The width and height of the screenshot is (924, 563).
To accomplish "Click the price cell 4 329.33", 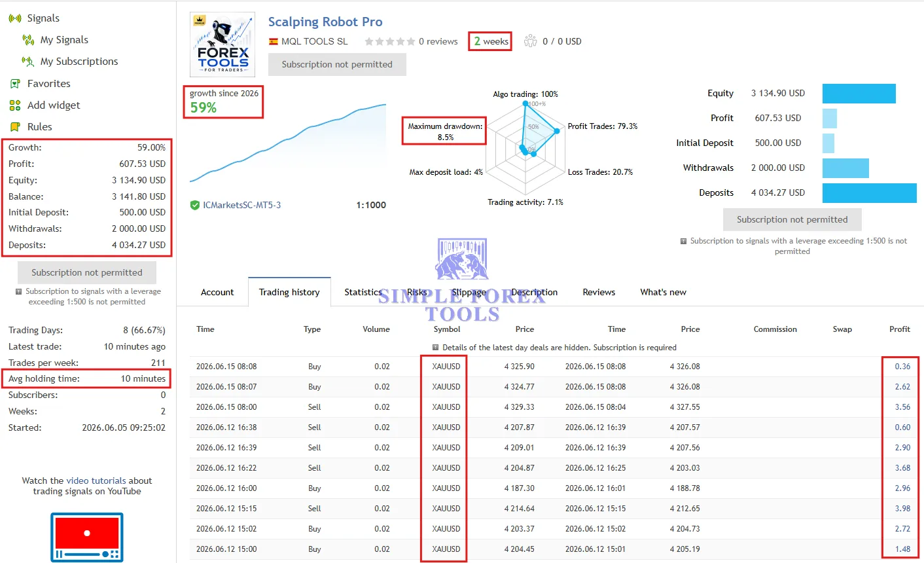I will pos(520,407).
